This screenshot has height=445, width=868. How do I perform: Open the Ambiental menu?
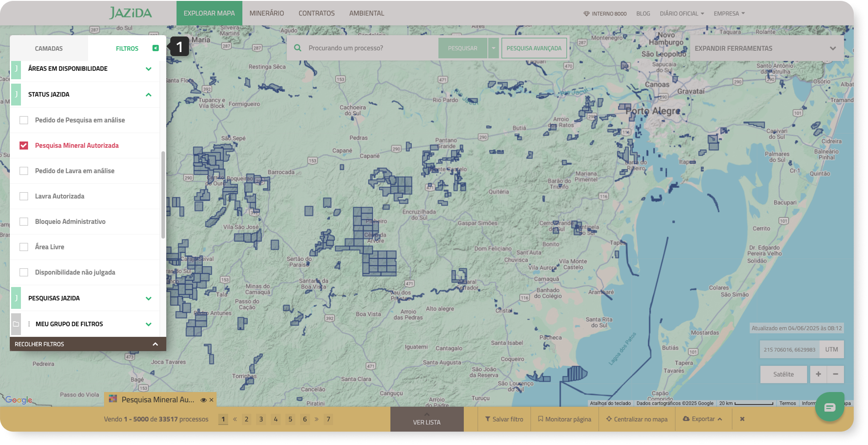366,13
